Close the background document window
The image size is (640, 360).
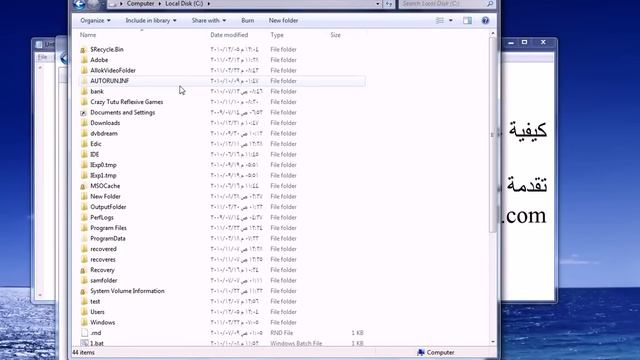(x=543, y=42)
